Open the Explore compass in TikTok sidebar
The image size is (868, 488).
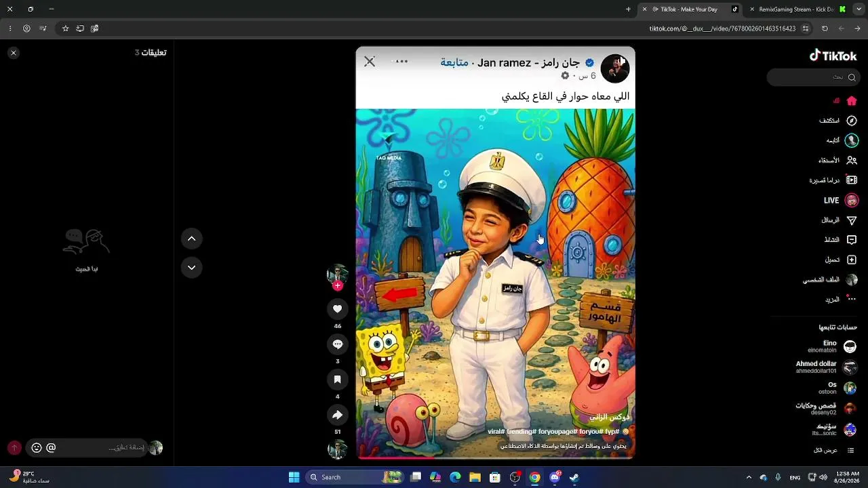(852, 121)
